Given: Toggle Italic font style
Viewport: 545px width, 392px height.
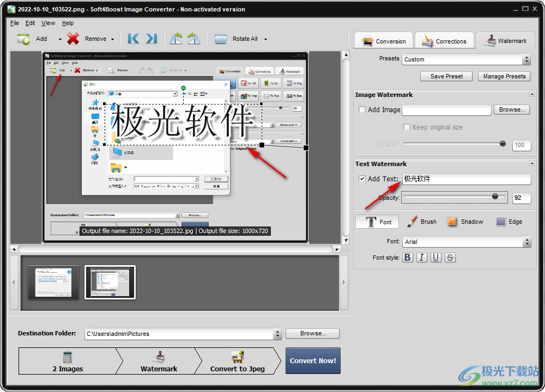Looking at the screenshot, I should (422, 258).
